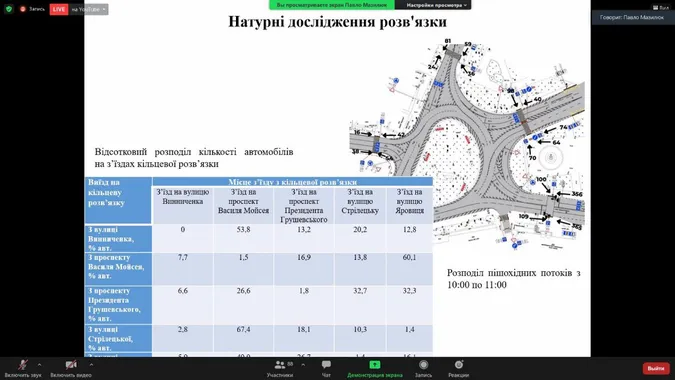Click the table cell with value 13,2

303,238
